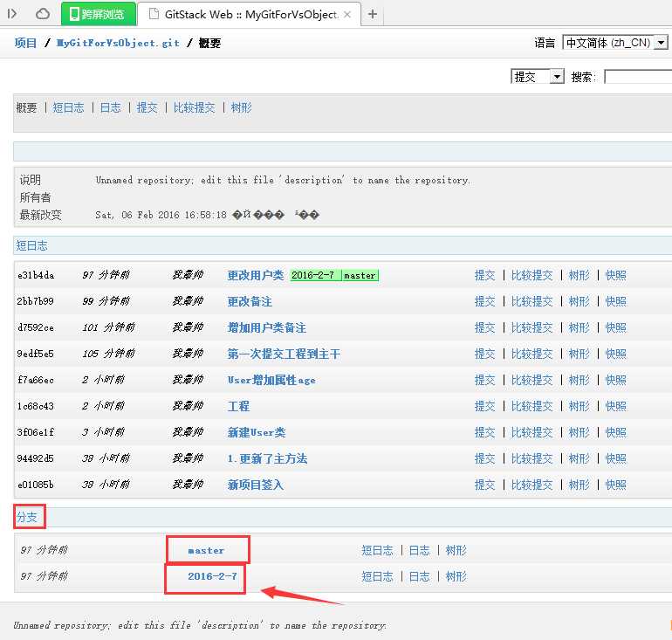672x640 pixels.
Task: Click the 说明 repository description text
Action: pos(283,180)
